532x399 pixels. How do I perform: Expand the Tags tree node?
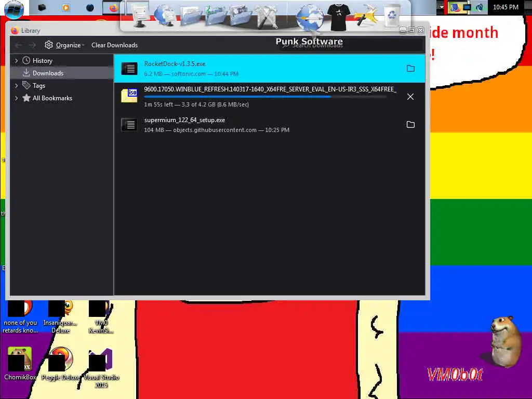click(16, 86)
